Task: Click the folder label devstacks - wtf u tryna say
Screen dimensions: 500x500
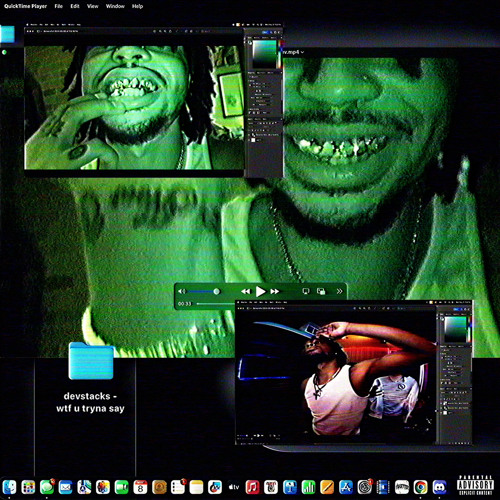Action: click(90, 402)
